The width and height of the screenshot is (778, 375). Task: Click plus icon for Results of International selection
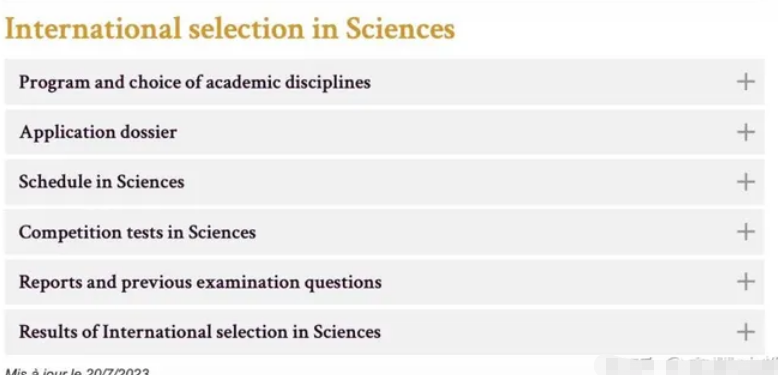click(x=746, y=331)
